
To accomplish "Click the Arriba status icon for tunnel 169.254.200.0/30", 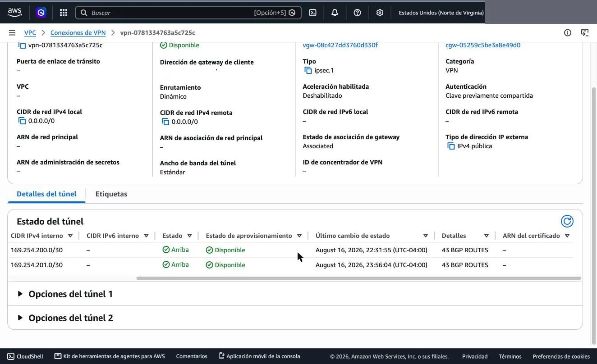I will click(166, 250).
